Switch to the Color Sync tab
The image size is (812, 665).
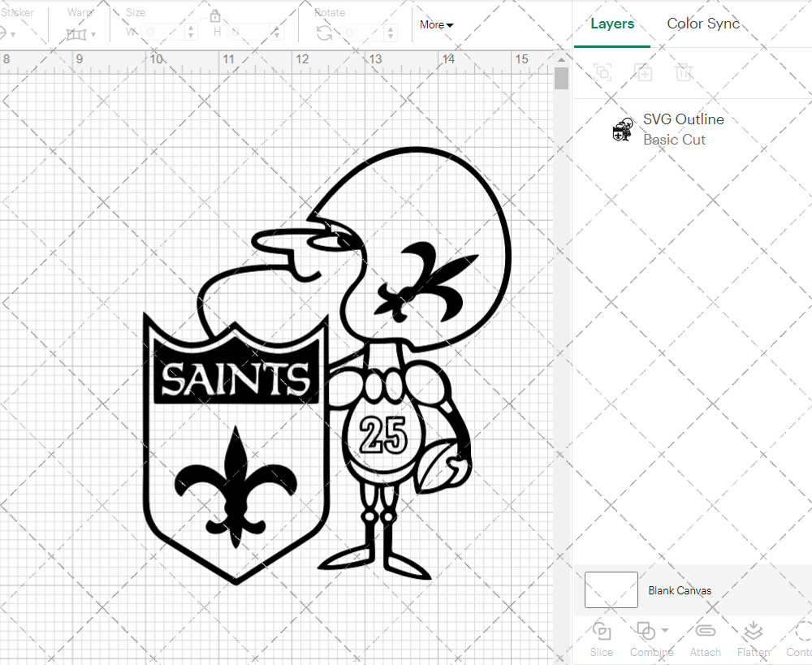coord(703,24)
